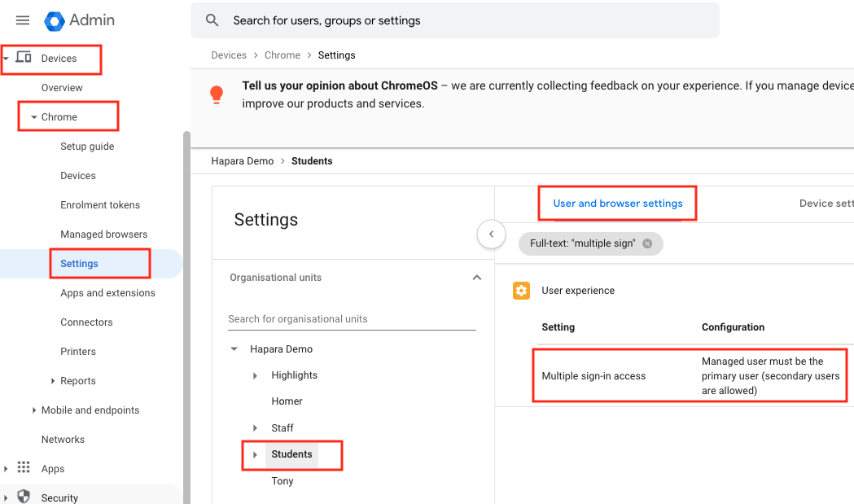Open the hamburger main menu
Image resolution: width=854 pixels, height=504 pixels.
point(22,20)
